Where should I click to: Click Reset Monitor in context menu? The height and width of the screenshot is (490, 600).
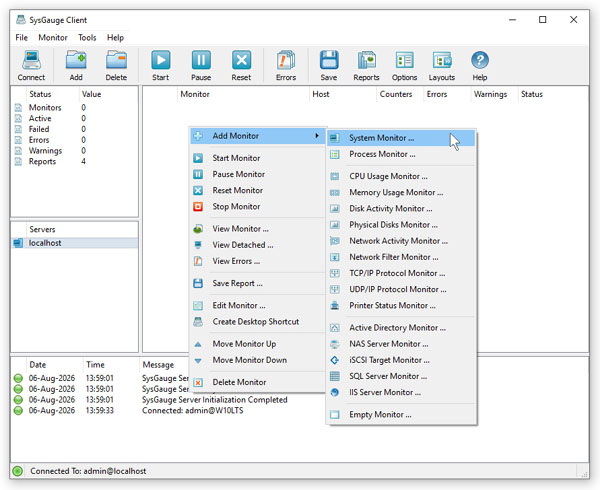click(258, 190)
